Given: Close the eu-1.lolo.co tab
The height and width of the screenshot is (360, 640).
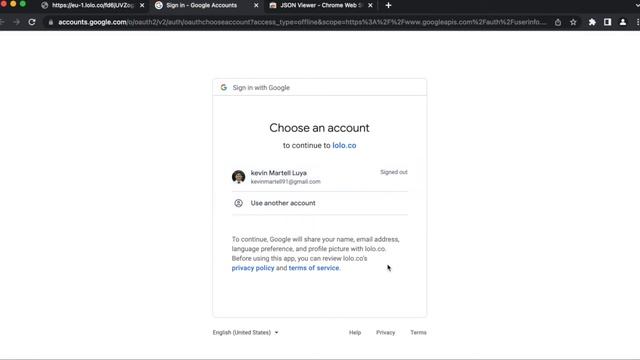Looking at the screenshot, I should (142, 5).
